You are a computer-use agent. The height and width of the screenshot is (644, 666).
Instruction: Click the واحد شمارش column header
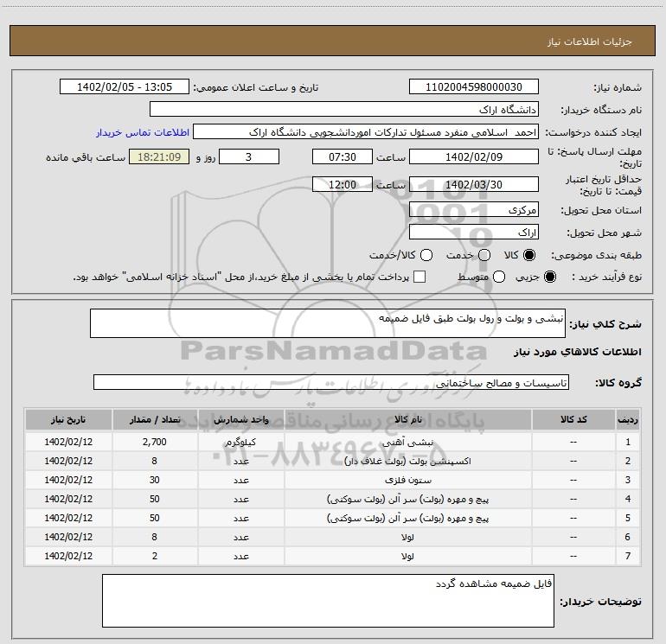coord(240,419)
